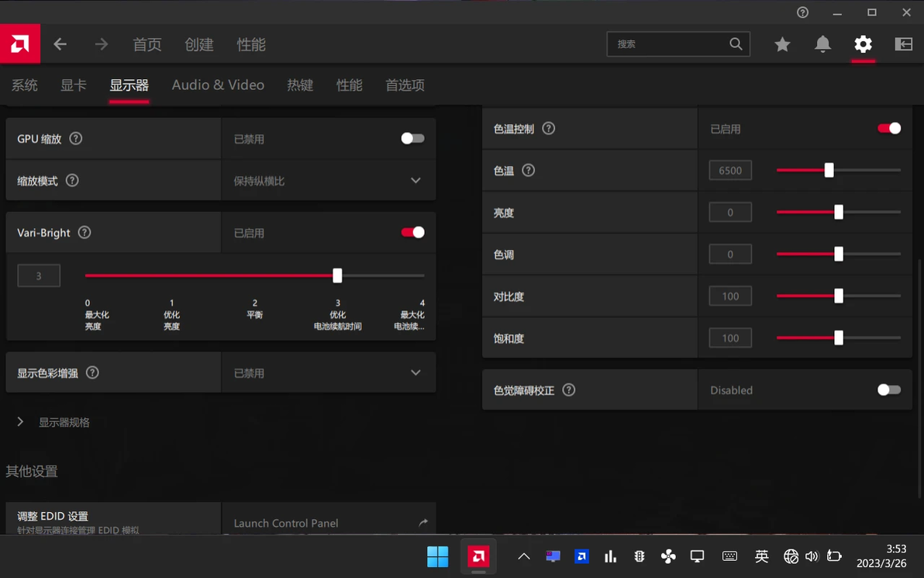The width and height of the screenshot is (924, 578).
Task: Go to 首页 in the top nav
Action: point(147,44)
